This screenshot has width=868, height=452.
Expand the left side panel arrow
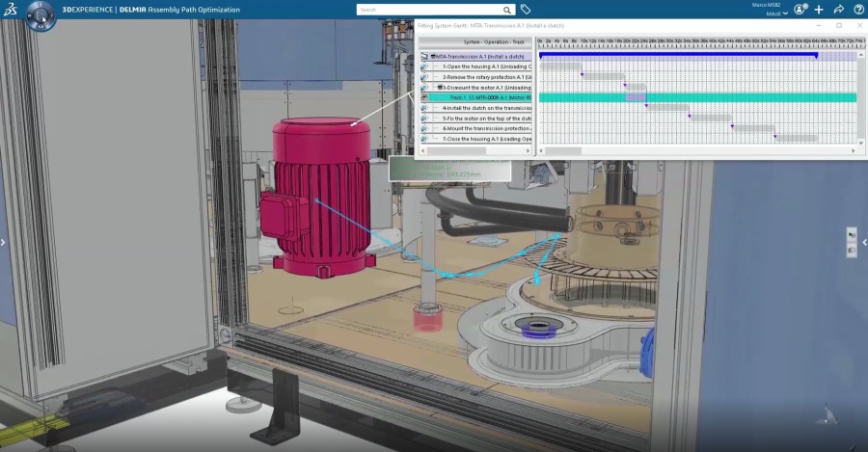tap(3, 242)
